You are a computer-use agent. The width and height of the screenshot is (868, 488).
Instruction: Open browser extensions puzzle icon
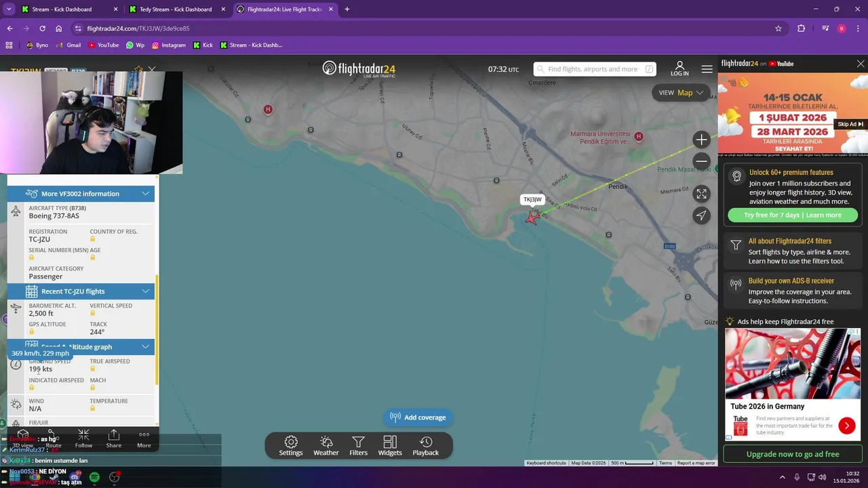pyautogui.click(x=802, y=28)
